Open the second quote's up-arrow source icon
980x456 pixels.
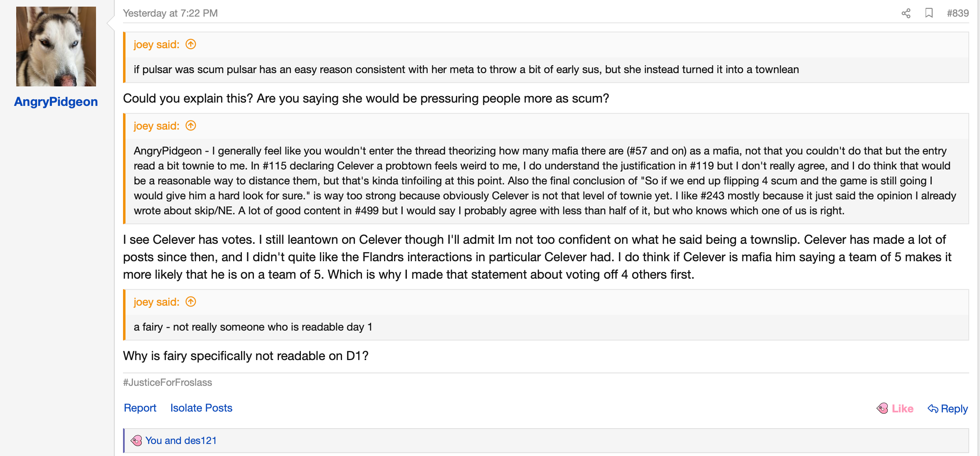pos(191,125)
